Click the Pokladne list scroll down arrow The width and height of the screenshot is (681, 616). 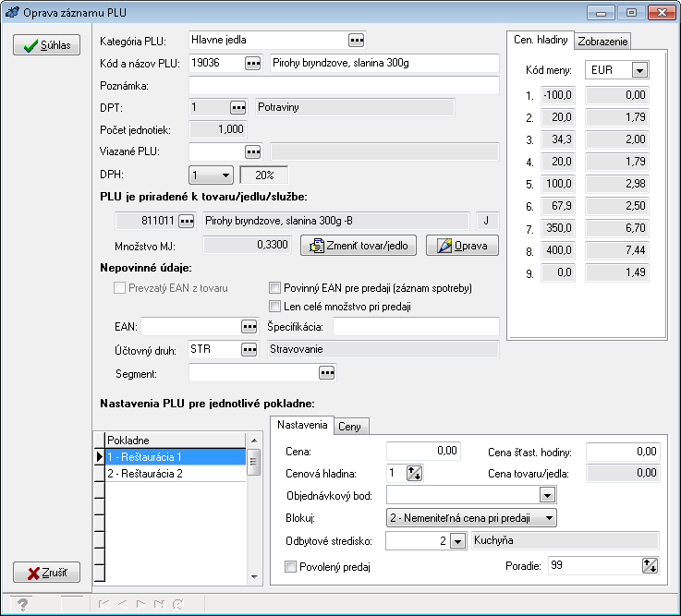[x=254, y=577]
